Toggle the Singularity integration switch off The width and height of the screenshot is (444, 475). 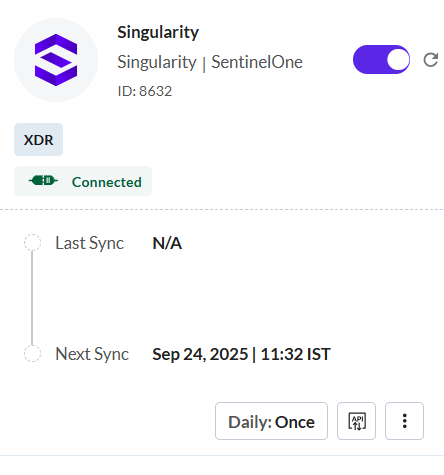click(x=381, y=59)
